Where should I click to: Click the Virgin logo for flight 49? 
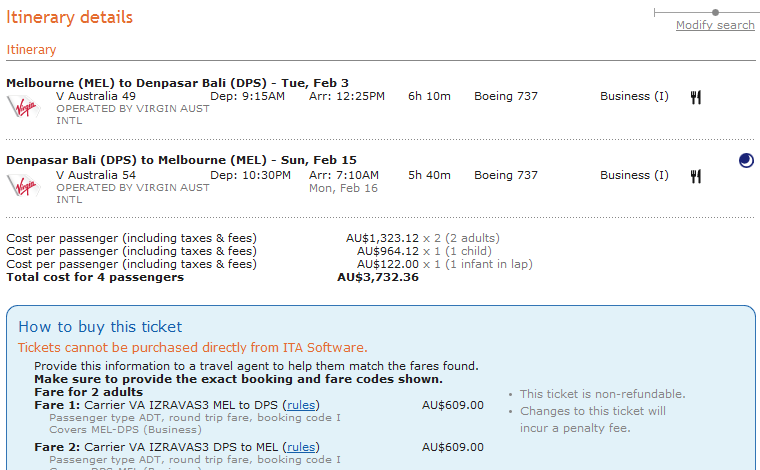pyautogui.click(x=22, y=106)
